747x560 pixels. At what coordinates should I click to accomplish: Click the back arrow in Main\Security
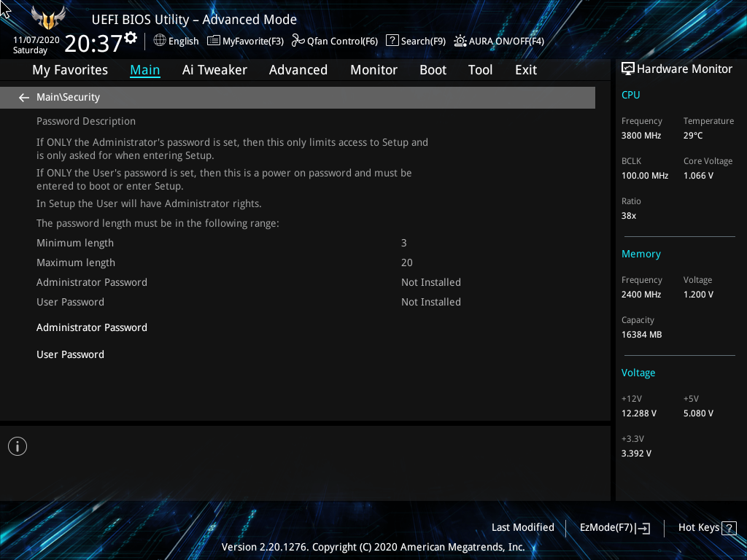(x=24, y=98)
